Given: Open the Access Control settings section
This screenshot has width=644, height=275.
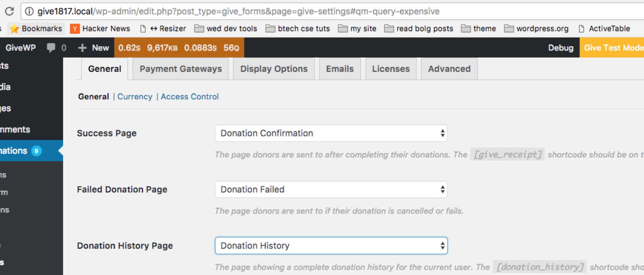Looking at the screenshot, I should point(190,96).
